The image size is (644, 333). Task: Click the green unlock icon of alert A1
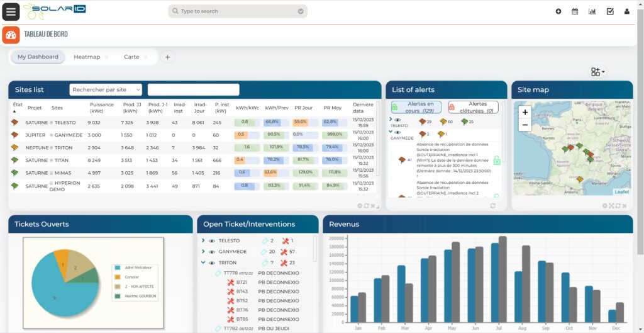tap(497, 160)
